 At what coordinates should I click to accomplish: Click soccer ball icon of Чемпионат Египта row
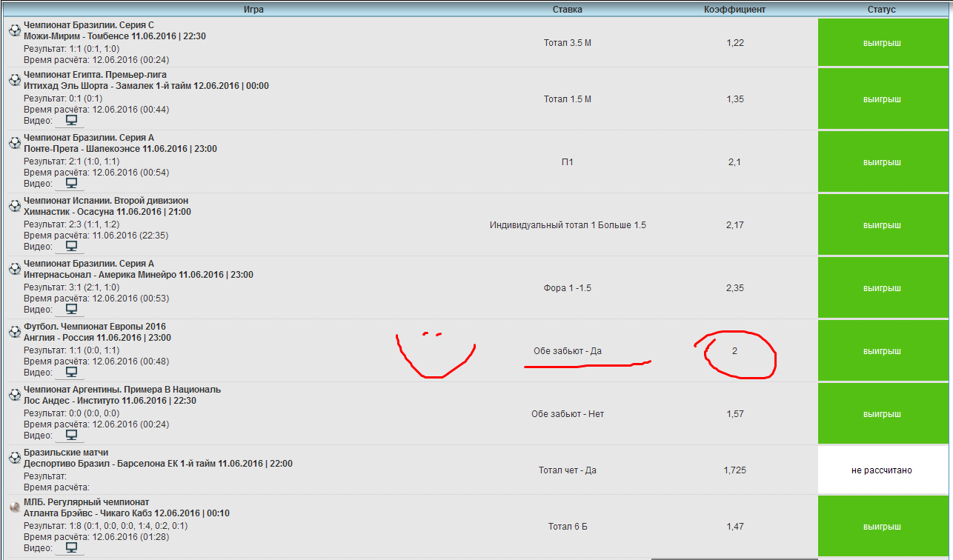14,80
